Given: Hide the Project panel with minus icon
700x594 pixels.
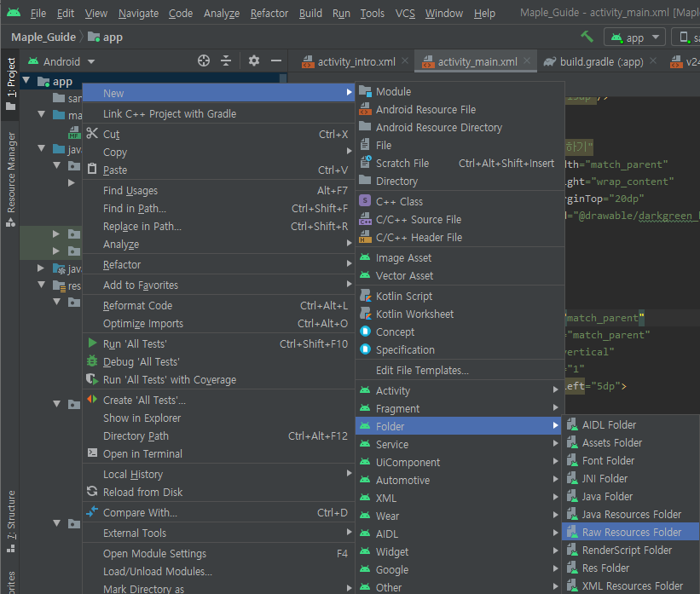Looking at the screenshot, I should (x=276, y=61).
